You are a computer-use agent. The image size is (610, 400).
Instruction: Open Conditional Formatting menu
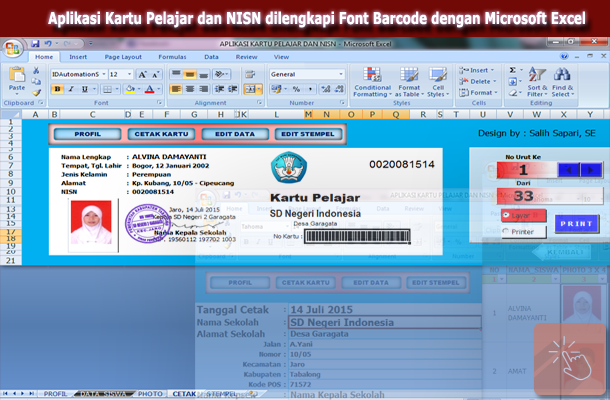pyautogui.click(x=372, y=82)
